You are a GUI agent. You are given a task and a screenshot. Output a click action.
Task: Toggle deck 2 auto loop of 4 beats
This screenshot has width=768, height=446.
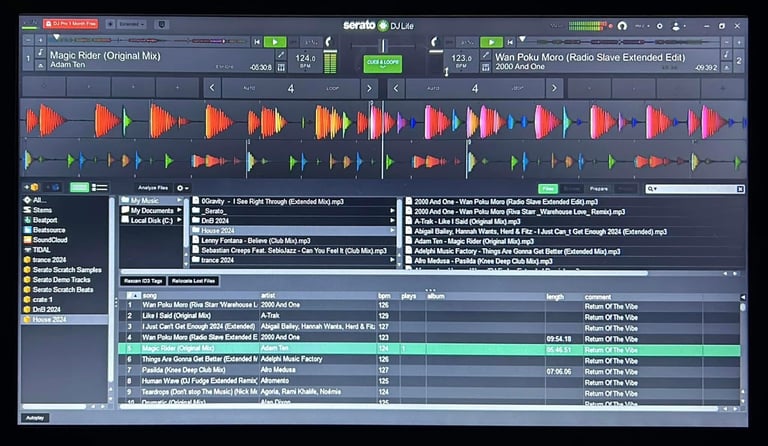[x=475, y=88]
